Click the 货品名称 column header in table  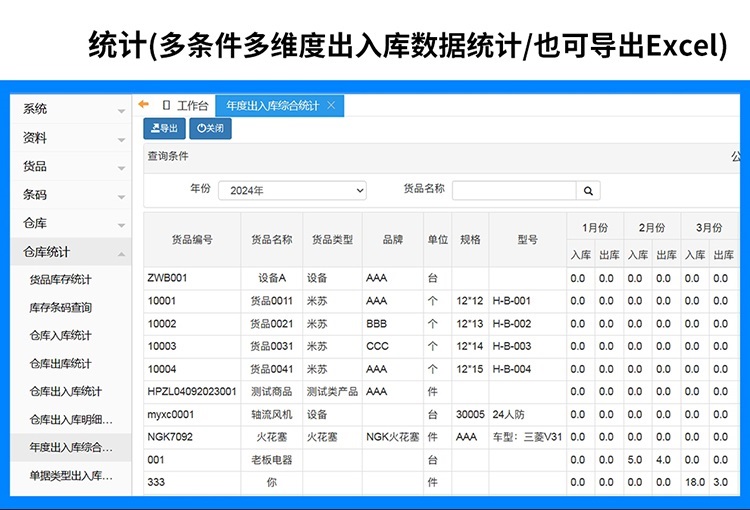(272, 240)
